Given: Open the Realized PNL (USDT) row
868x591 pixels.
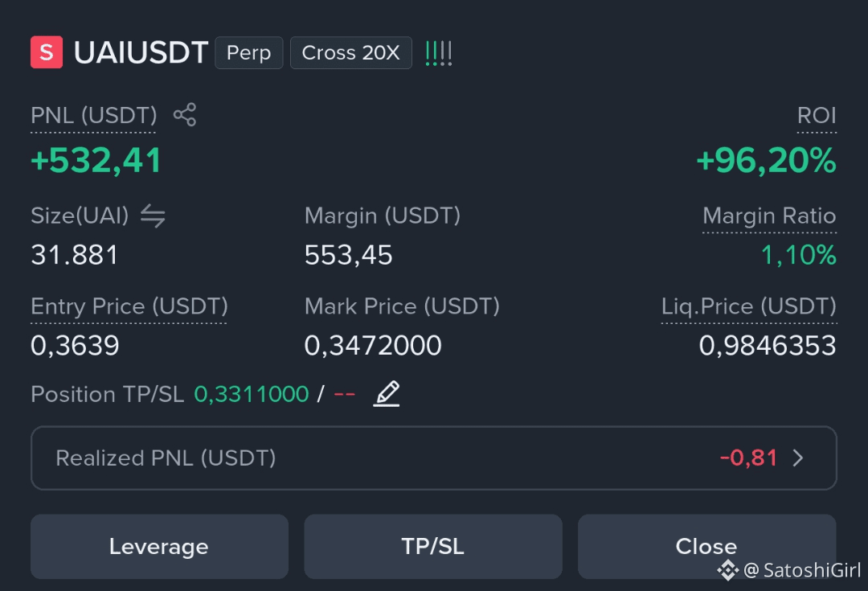Looking at the screenshot, I should [433, 458].
